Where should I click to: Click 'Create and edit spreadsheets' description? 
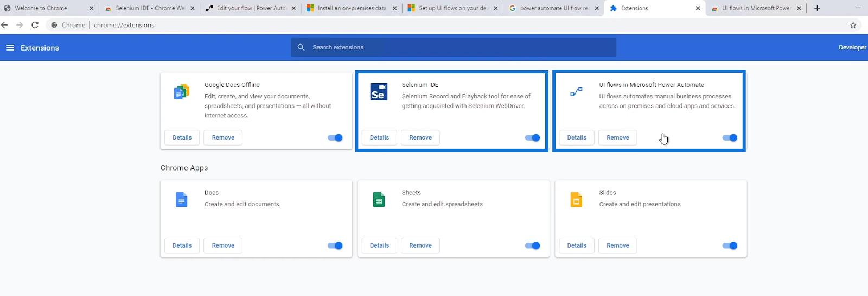[442, 204]
